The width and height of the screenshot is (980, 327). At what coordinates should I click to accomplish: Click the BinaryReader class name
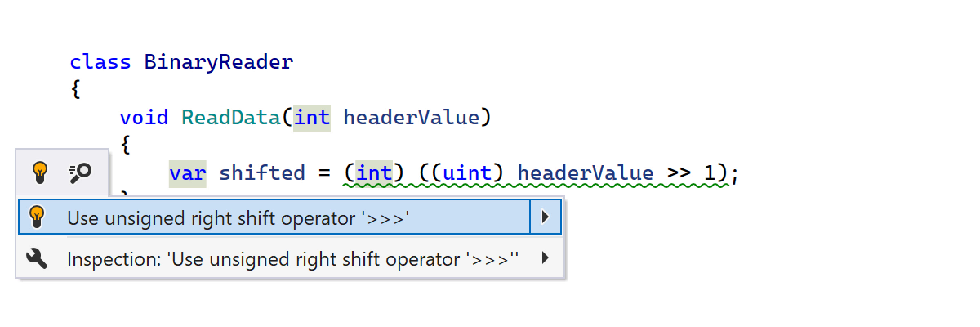coord(218,62)
